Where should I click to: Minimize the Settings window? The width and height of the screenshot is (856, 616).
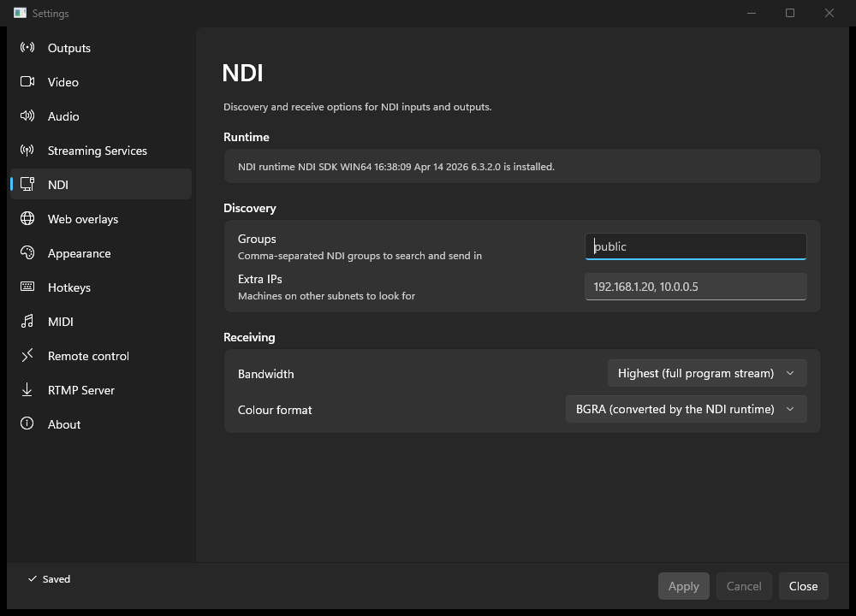click(x=752, y=13)
